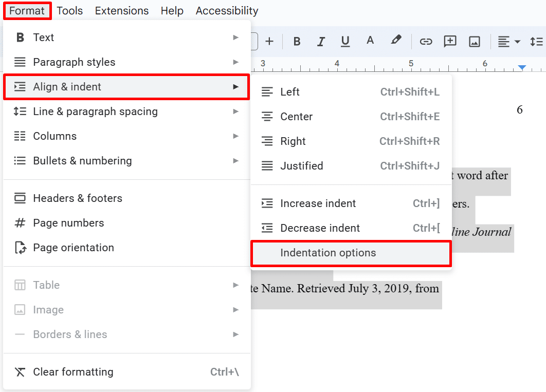
Task: Click the plus insert icon on toolbar
Action: click(269, 41)
